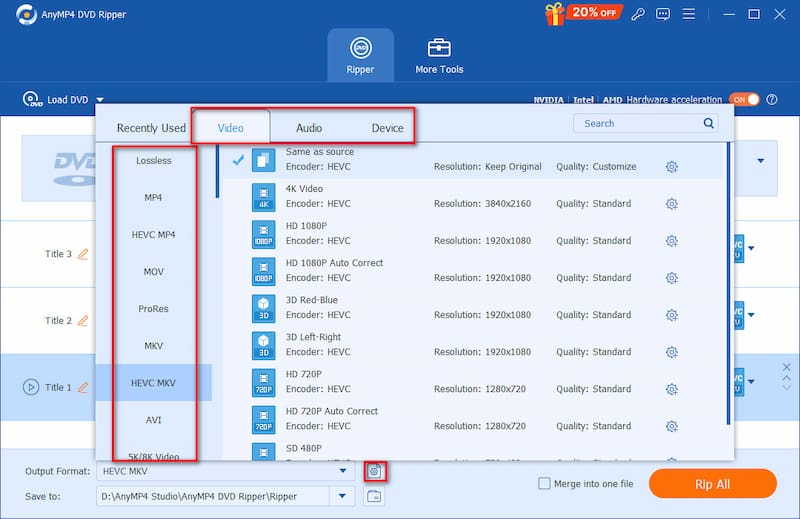
Task: Rename Title 1 with pencil icon
Action: click(x=83, y=388)
